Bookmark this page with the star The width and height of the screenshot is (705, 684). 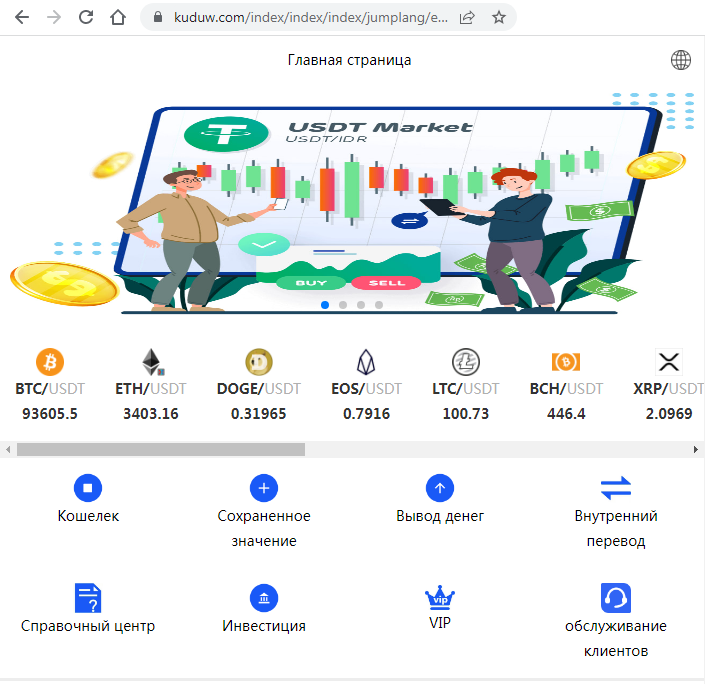click(x=499, y=18)
